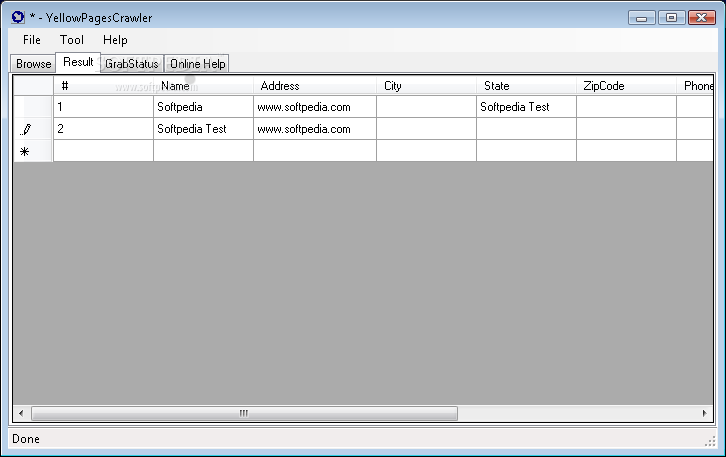Open the File menu
The image size is (726, 457).
tap(31, 40)
